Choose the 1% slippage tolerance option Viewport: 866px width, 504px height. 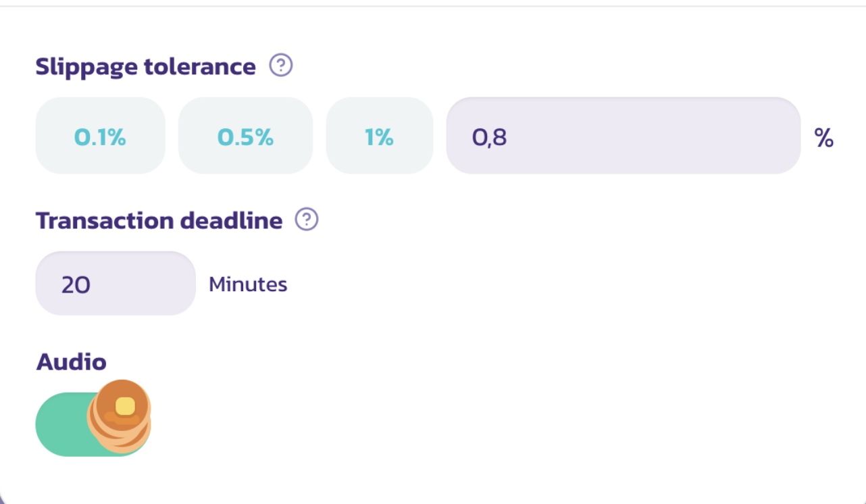(x=379, y=136)
